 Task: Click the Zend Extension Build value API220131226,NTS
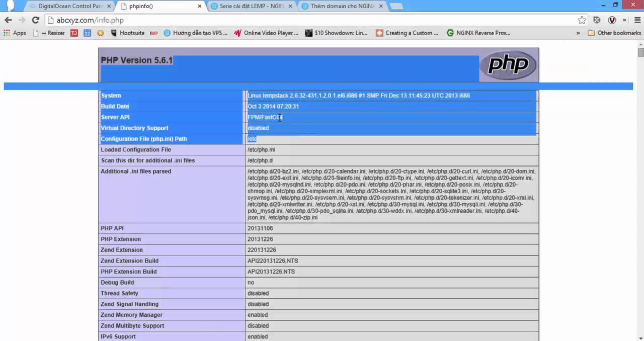[273, 261]
